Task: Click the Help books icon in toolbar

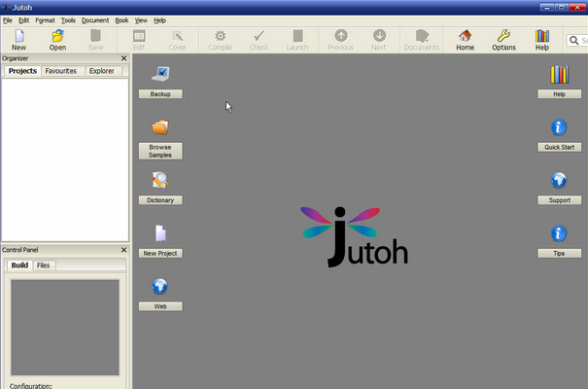Action: tap(542, 36)
